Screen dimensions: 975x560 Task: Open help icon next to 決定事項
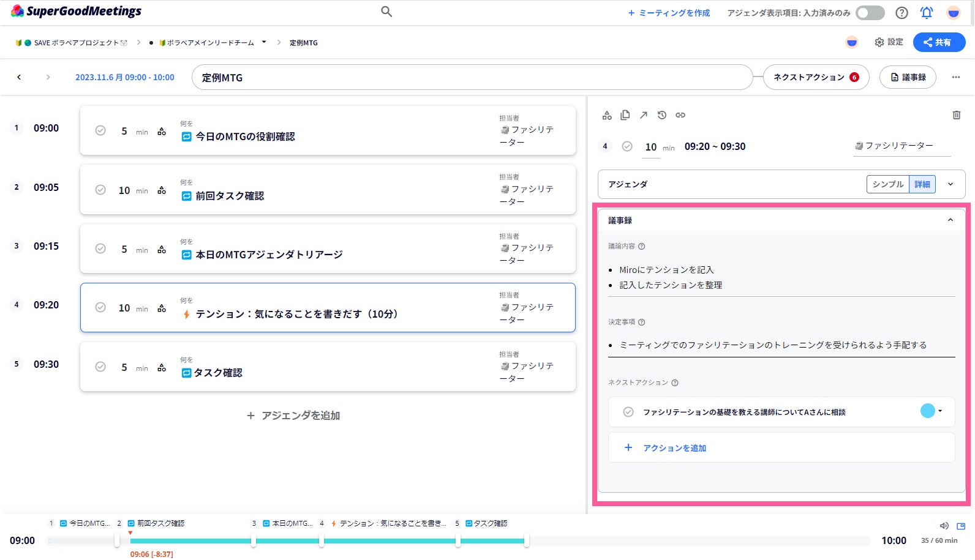click(642, 323)
